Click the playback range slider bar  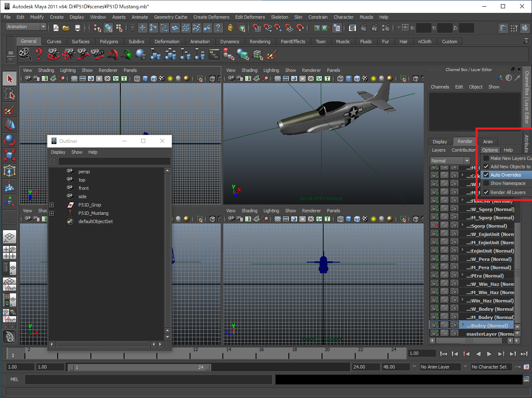pyautogui.click(x=139, y=367)
